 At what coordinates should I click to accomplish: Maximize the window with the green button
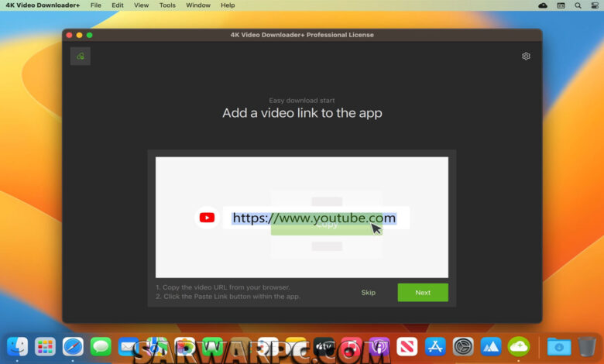pyautogui.click(x=89, y=35)
